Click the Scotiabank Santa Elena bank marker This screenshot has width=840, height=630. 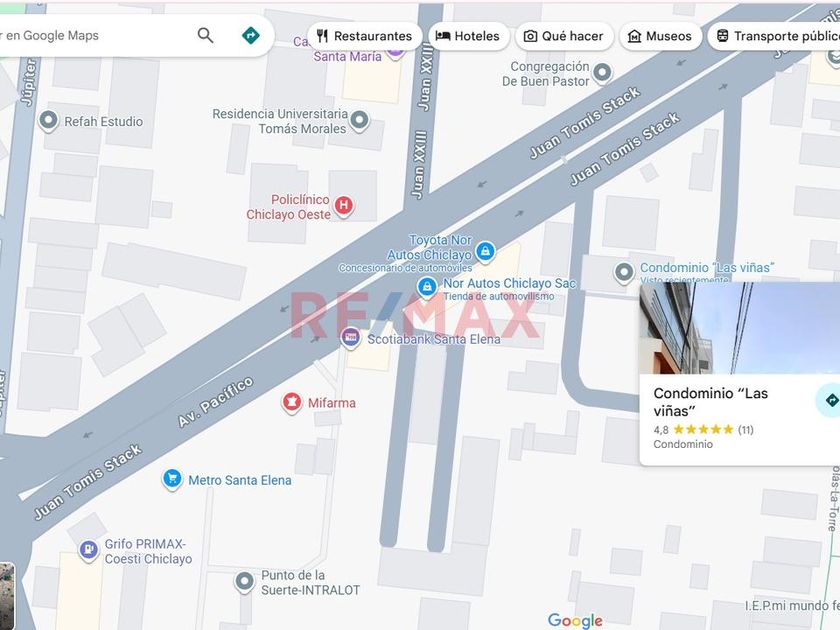click(350, 338)
